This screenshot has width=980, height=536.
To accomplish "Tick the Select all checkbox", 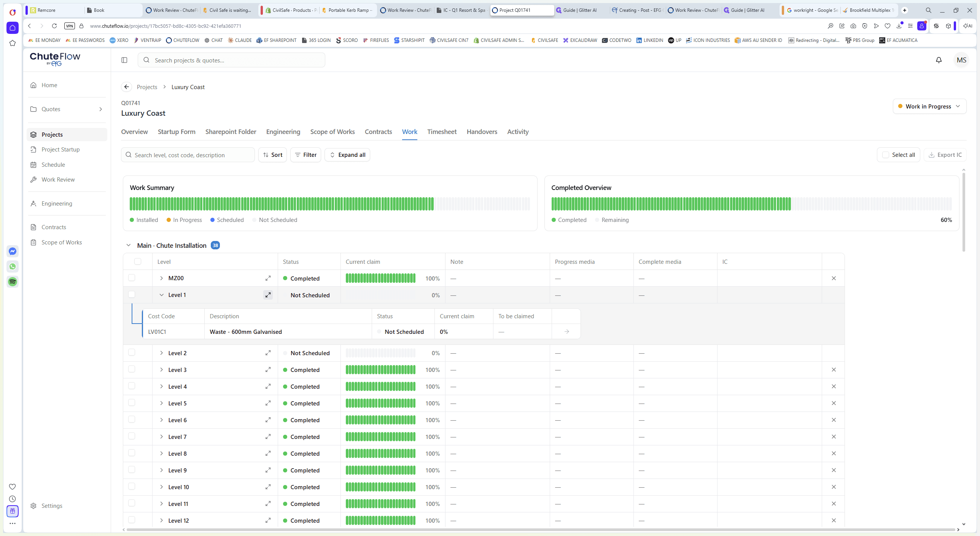I will point(886,155).
